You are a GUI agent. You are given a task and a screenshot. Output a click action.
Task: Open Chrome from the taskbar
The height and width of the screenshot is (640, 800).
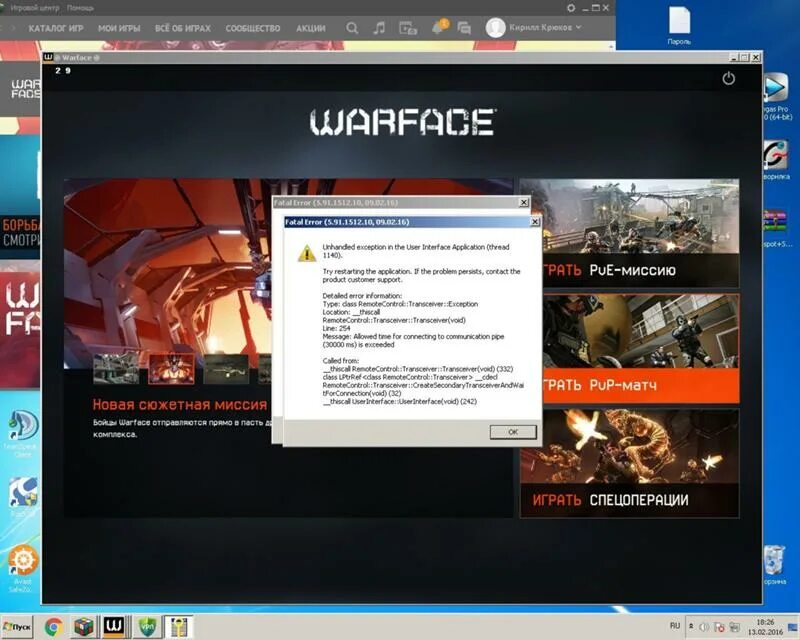point(54,627)
